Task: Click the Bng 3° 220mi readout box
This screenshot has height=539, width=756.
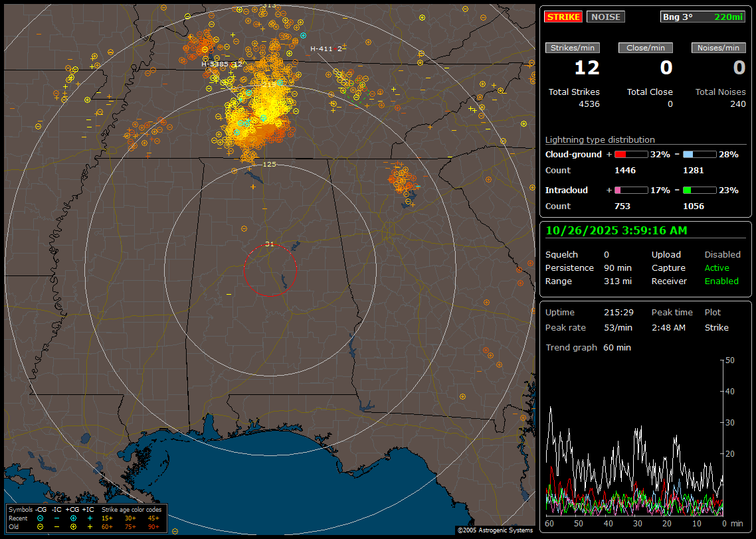Action: coord(703,17)
